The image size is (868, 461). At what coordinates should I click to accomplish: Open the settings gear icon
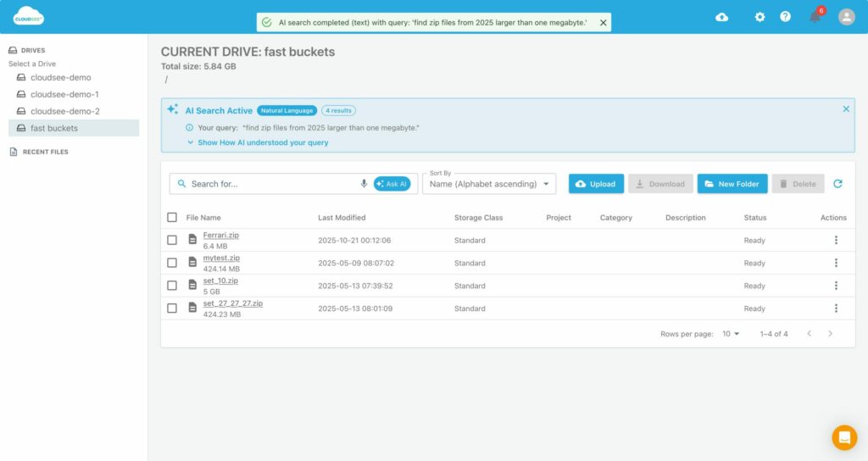point(759,17)
